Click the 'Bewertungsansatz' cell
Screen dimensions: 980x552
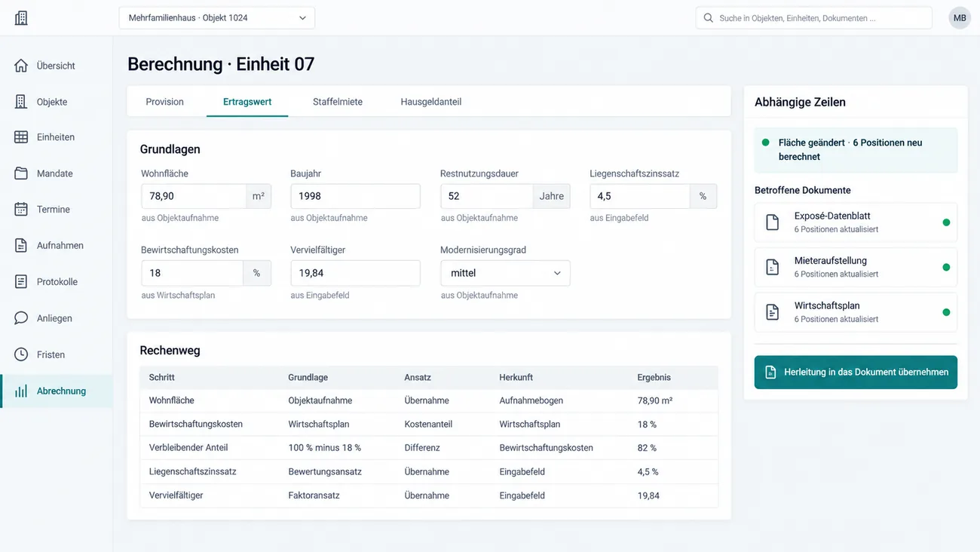(325, 472)
